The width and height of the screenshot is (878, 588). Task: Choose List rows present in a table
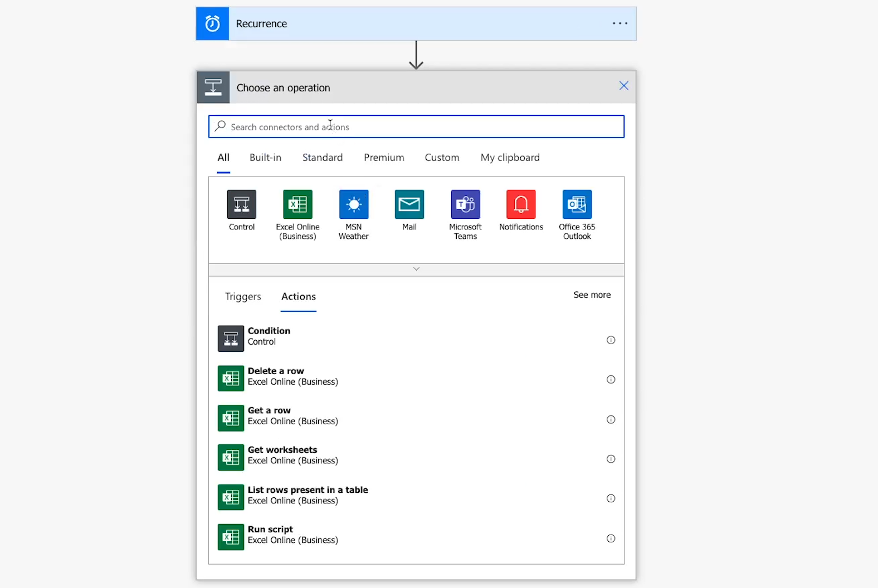coord(416,497)
